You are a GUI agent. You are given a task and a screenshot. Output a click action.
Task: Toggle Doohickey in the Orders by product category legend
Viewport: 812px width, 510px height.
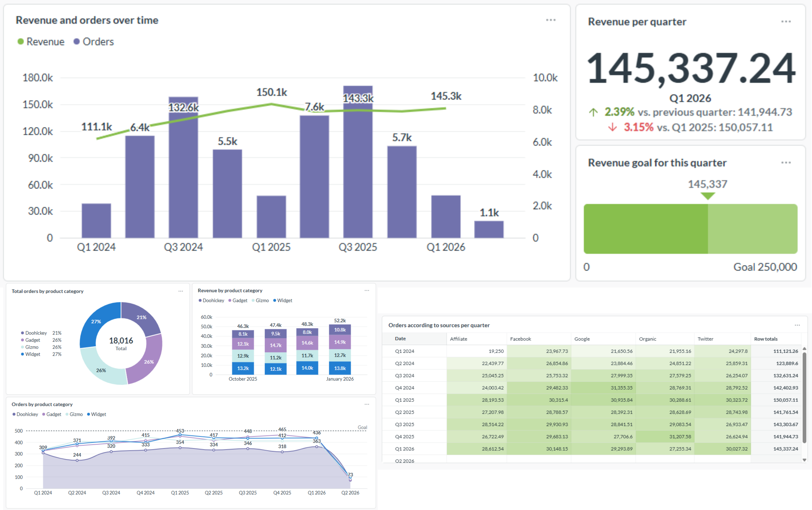tap(25, 414)
